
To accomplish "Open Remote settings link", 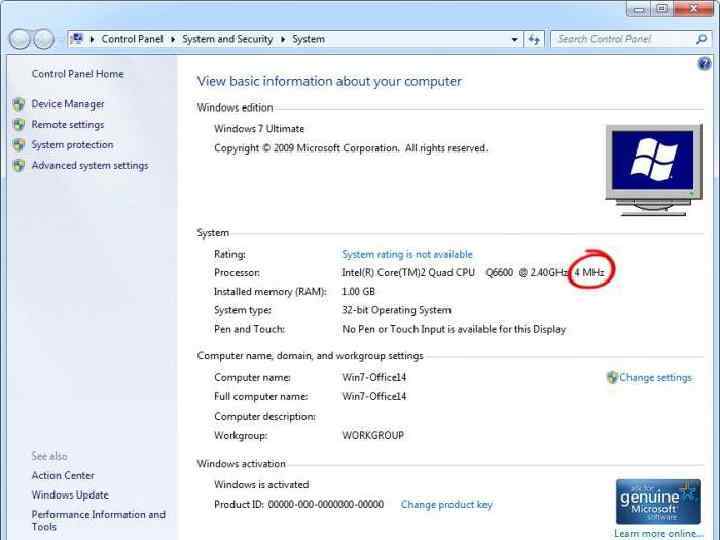I will [x=68, y=124].
